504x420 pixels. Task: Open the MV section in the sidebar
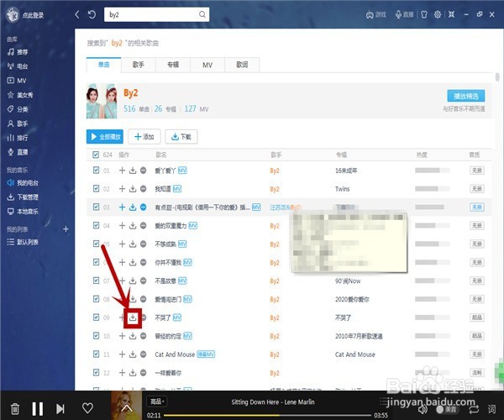pyautogui.click(x=17, y=81)
